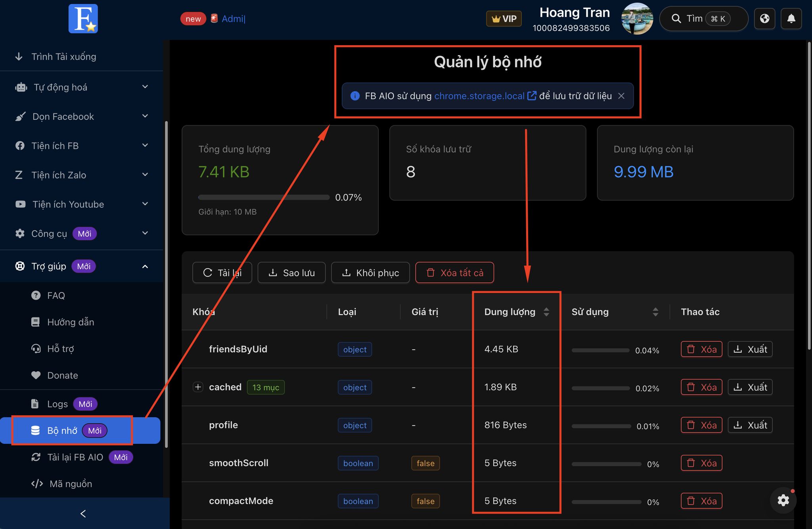Open the Donate page
Screen dimensions: 812x529
(81, 375)
